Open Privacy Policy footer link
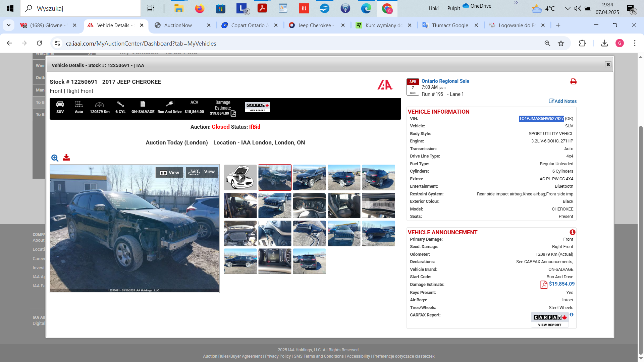This screenshot has height=362, width=644. [x=278, y=356]
